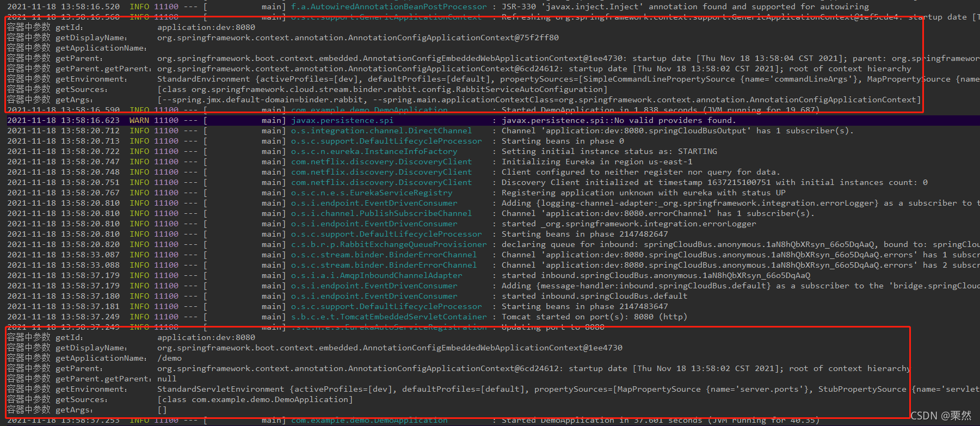The width and height of the screenshot is (980, 426).
Task: Select the 'Adding {logging-channel-adapter' message
Action: 741,203
